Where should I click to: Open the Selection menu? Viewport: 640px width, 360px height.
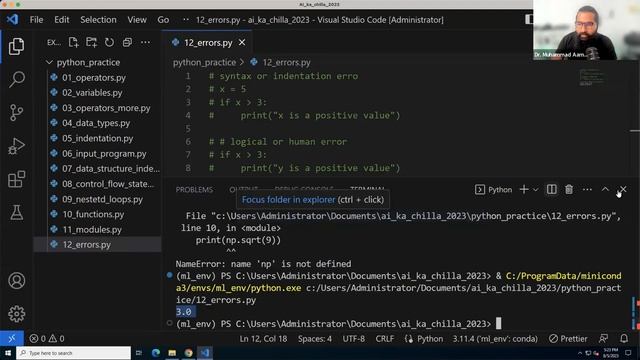98,20
